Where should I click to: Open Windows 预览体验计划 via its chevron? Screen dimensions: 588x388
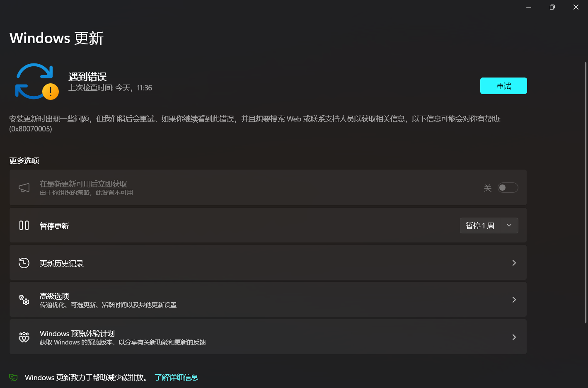coord(514,337)
